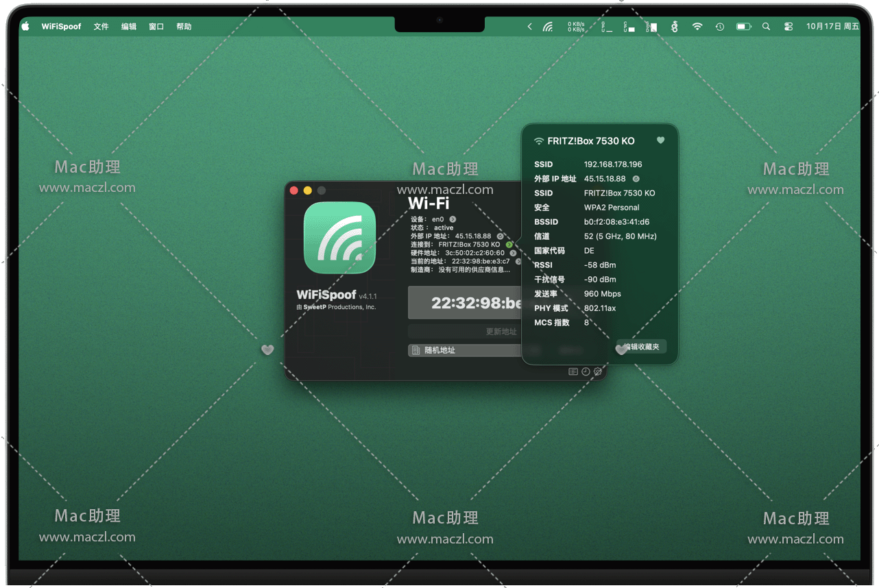Click the MAC address field showing 22:32:98

click(465, 303)
